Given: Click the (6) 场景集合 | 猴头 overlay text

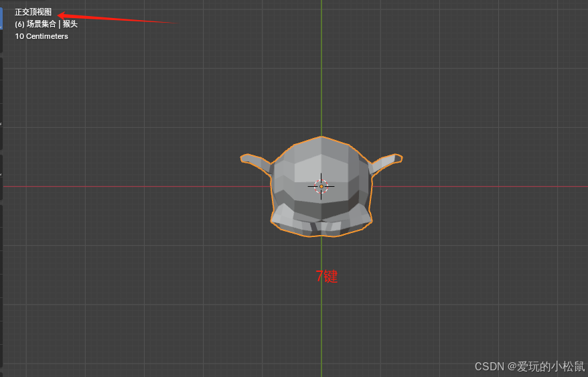Looking at the screenshot, I should 46,24.
